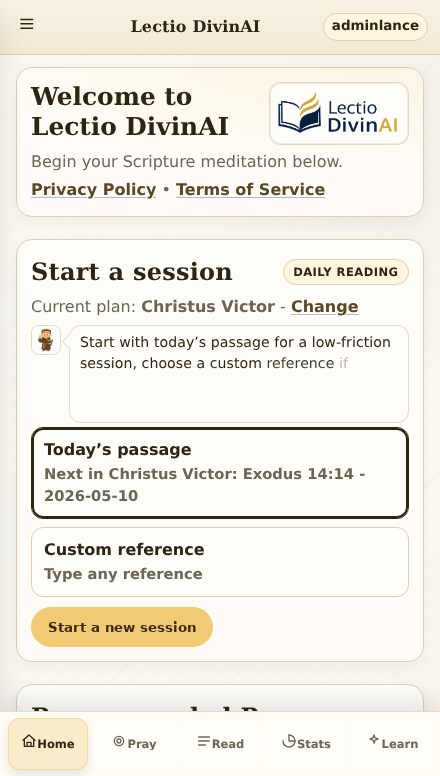Image resolution: width=440 pixels, height=776 pixels.
Task: Switch to the Stats tab
Action: coord(306,743)
